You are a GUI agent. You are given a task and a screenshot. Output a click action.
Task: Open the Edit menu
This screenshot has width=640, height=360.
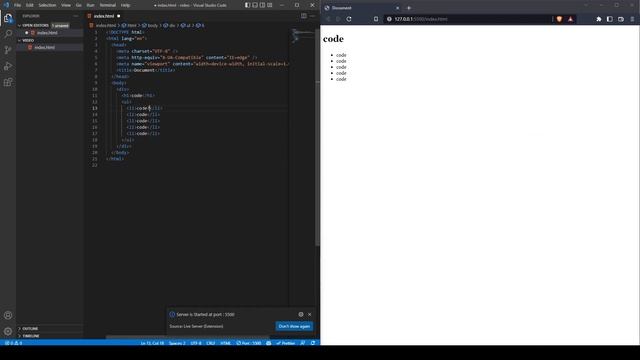(30, 5)
